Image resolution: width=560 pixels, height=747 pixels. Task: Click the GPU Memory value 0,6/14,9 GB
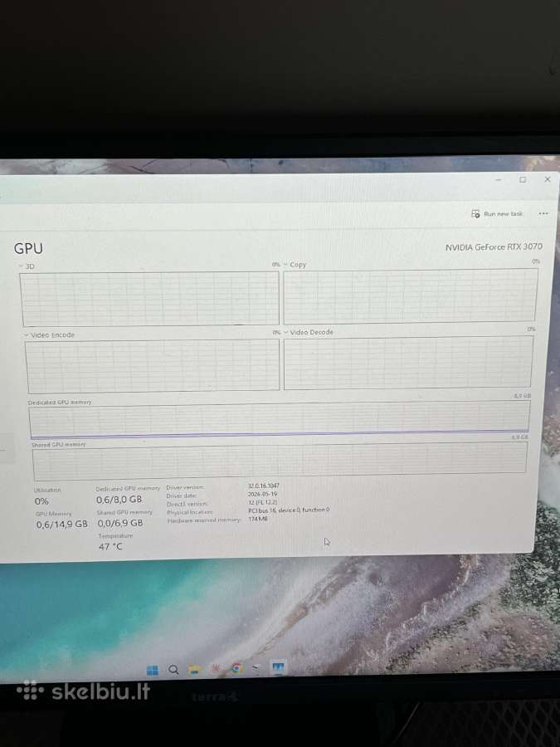[x=62, y=524]
